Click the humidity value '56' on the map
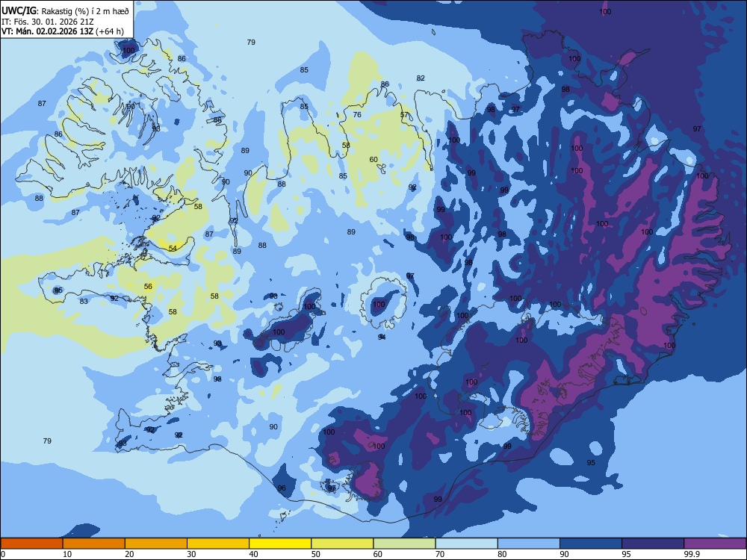 tap(148, 286)
